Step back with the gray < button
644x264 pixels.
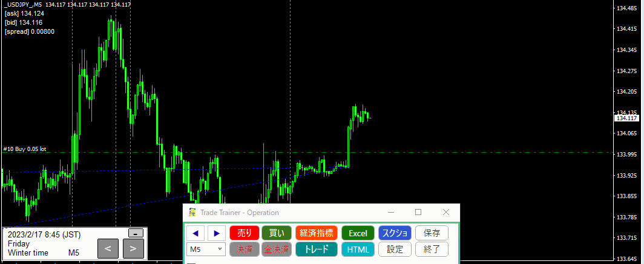108,248
